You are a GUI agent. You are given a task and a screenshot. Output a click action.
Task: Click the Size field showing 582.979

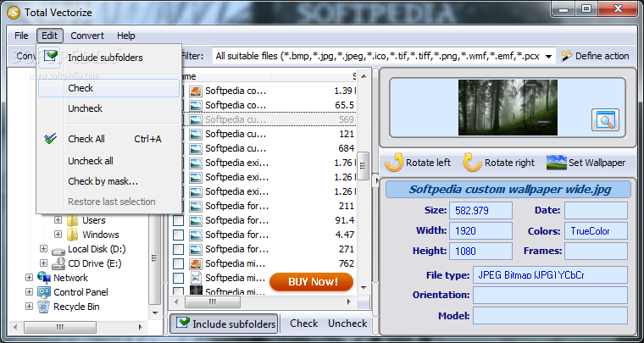[x=481, y=211]
